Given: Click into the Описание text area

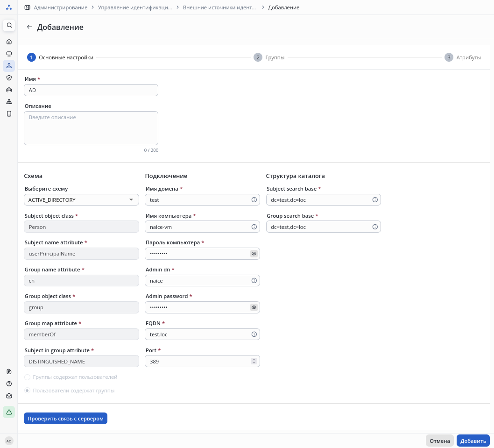Looking at the screenshot, I should [x=91, y=128].
